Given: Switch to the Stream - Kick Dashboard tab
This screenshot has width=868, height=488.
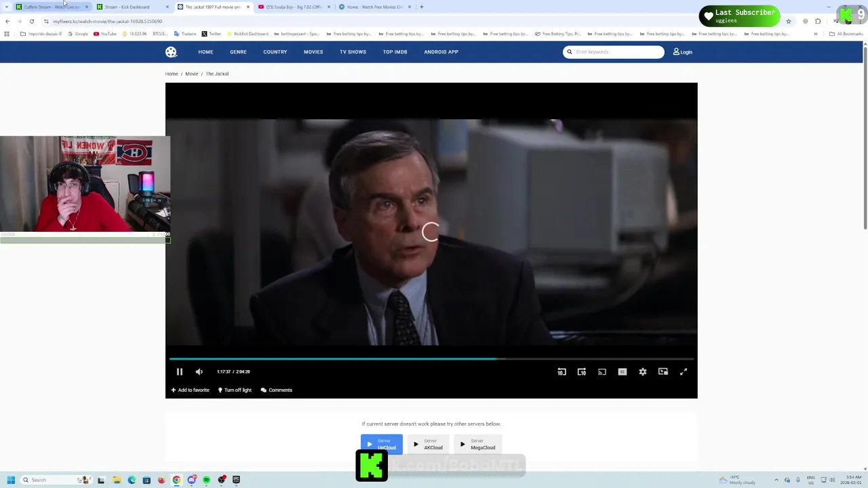Looking at the screenshot, I should (132, 7).
